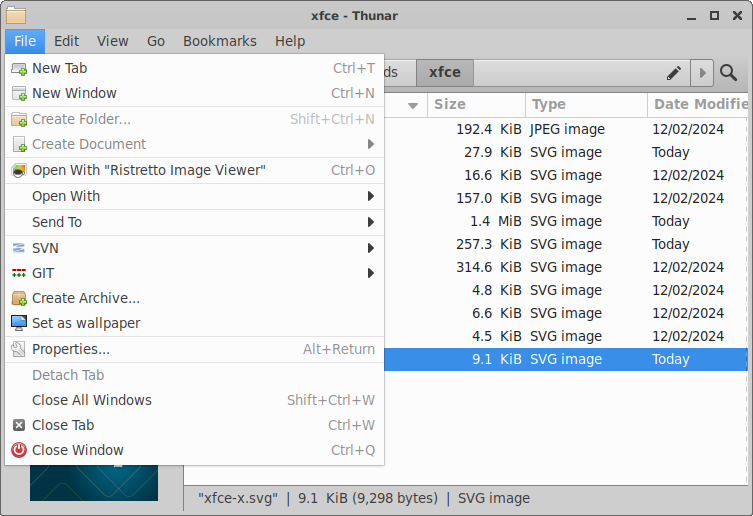
Task: Click the GIT menu icon
Action: pyautogui.click(x=19, y=273)
